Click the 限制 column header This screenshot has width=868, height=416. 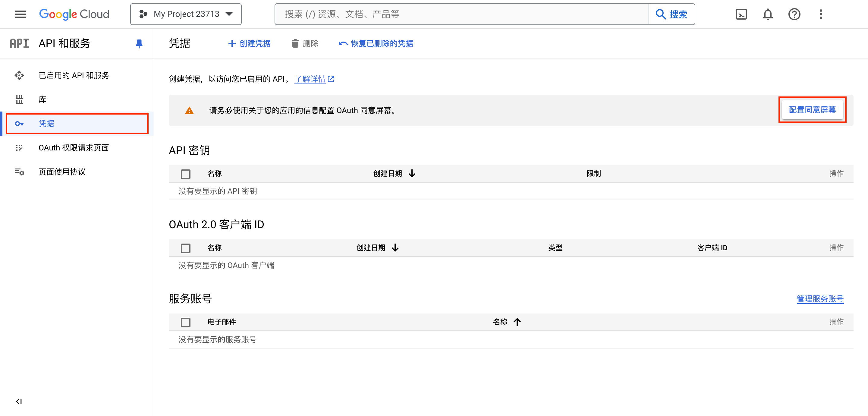[594, 174]
